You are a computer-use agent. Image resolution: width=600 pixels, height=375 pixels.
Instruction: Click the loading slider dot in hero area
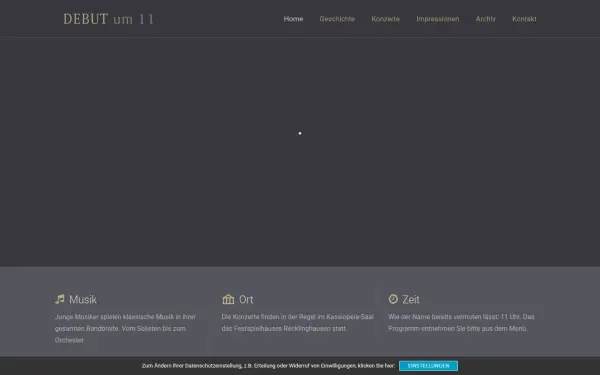[x=300, y=133]
